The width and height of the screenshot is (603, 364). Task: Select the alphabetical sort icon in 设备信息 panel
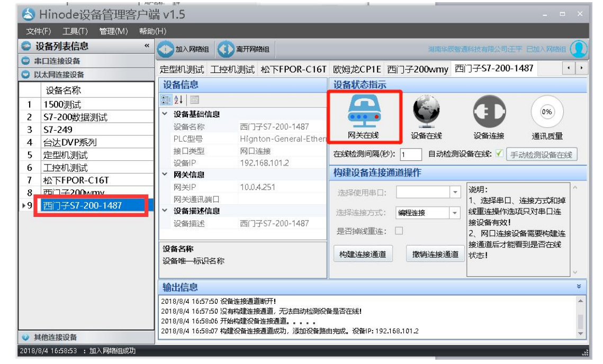179,99
